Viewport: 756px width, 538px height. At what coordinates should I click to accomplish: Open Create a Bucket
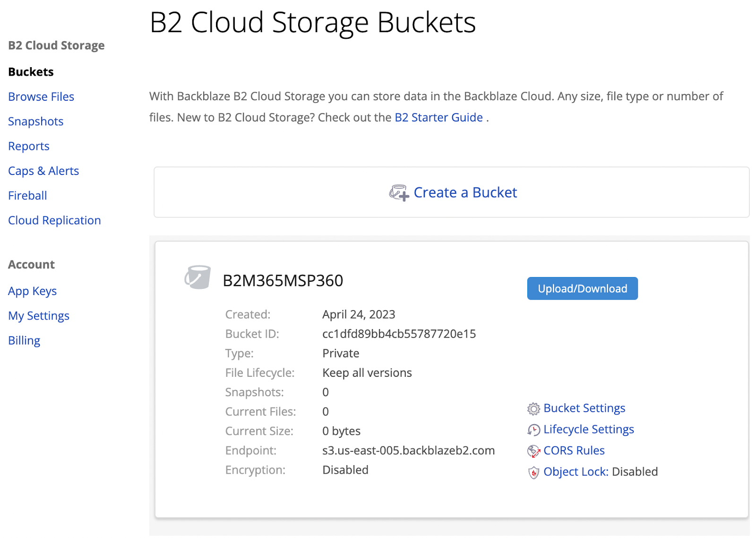pyautogui.click(x=465, y=192)
